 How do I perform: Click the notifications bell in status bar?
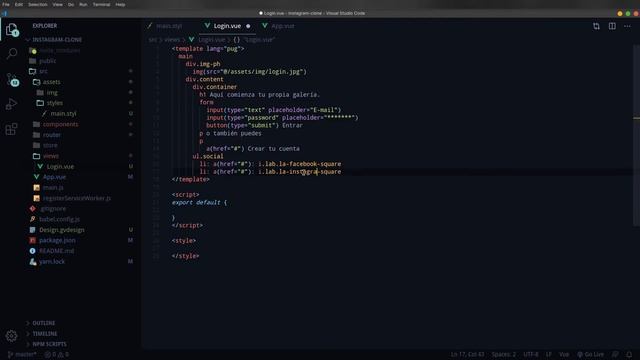tap(629, 354)
